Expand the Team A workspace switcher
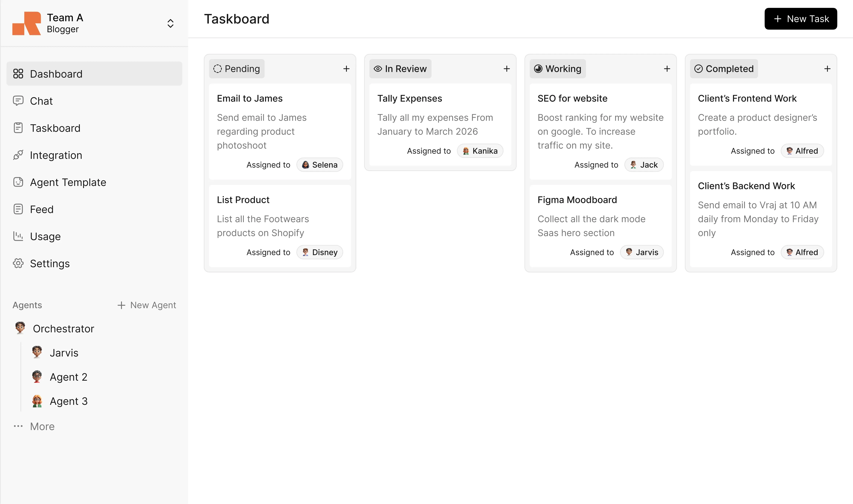Image resolution: width=853 pixels, height=504 pixels. pos(170,23)
